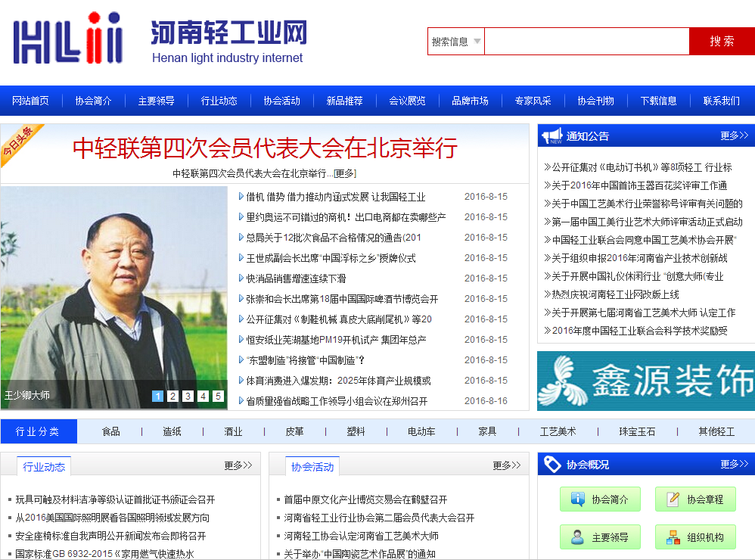This screenshot has width=755, height=560.
Task: Select the 造纸 industry category
Action: click(172, 431)
